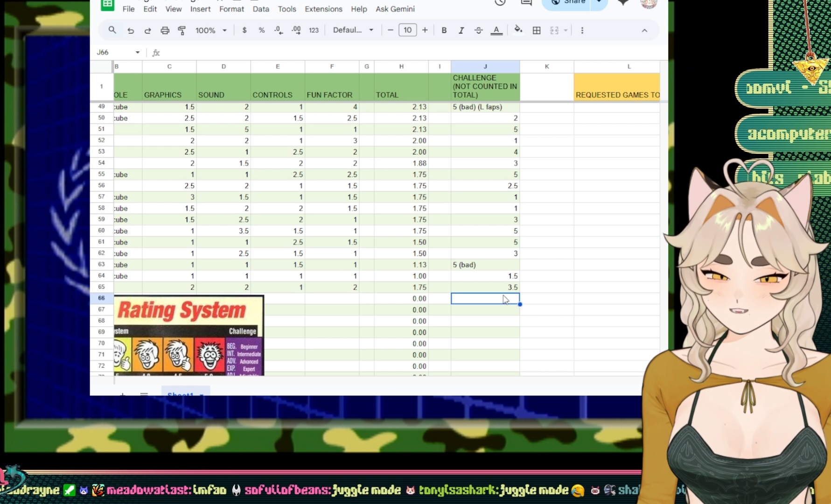Select the paint format roller icon
Image resolution: width=831 pixels, height=504 pixels.
182,30
